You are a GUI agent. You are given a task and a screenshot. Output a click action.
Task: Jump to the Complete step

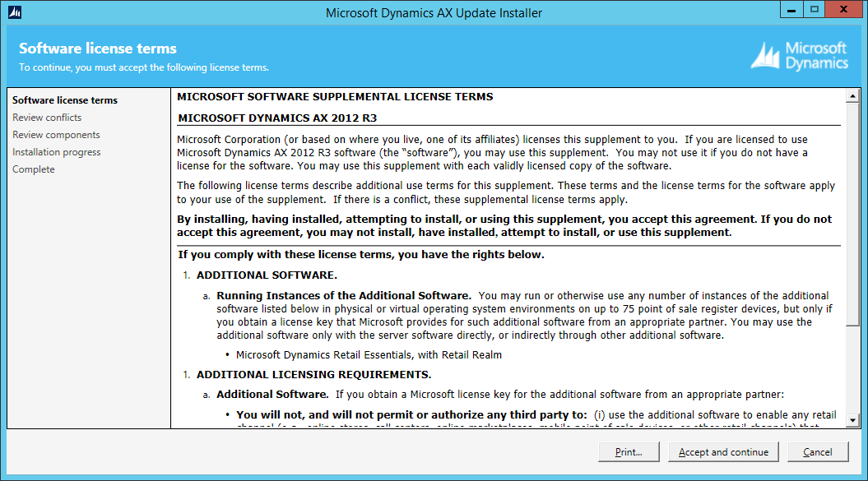[34, 169]
